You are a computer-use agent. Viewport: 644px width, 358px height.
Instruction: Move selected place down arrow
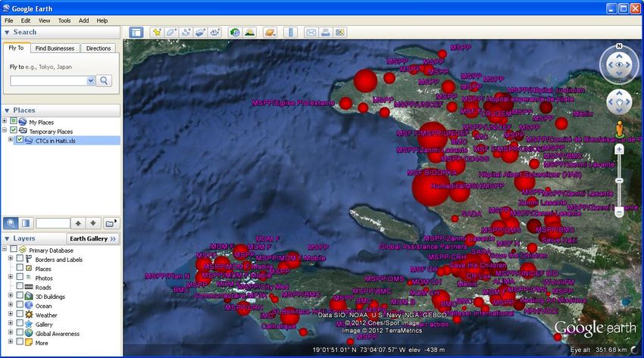(93, 223)
